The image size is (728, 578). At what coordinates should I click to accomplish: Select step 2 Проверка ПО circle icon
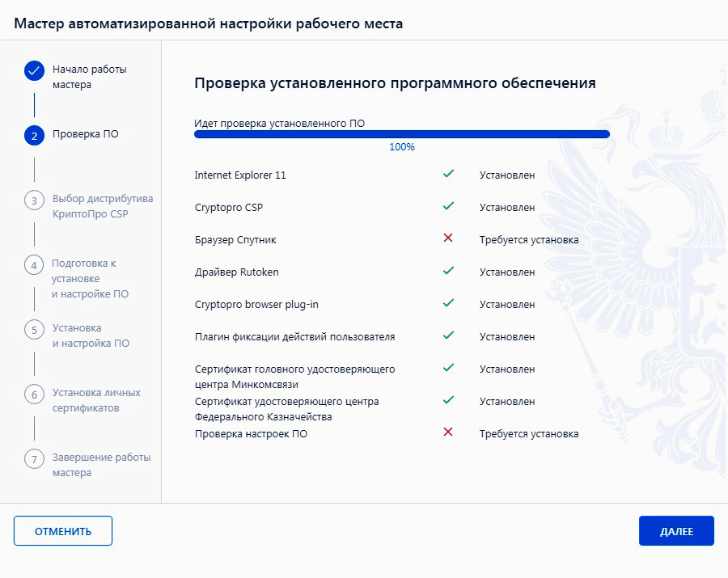coord(33,135)
